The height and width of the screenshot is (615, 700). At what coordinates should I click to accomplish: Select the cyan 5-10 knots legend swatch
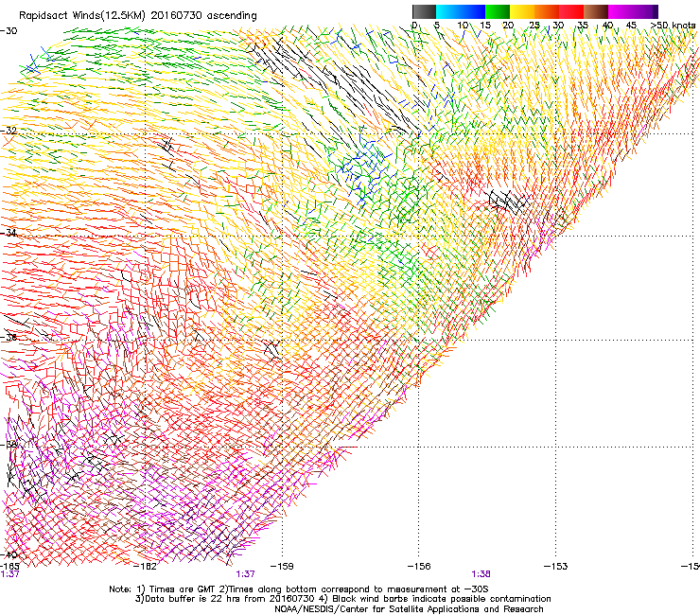pyautogui.click(x=448, y=11)
